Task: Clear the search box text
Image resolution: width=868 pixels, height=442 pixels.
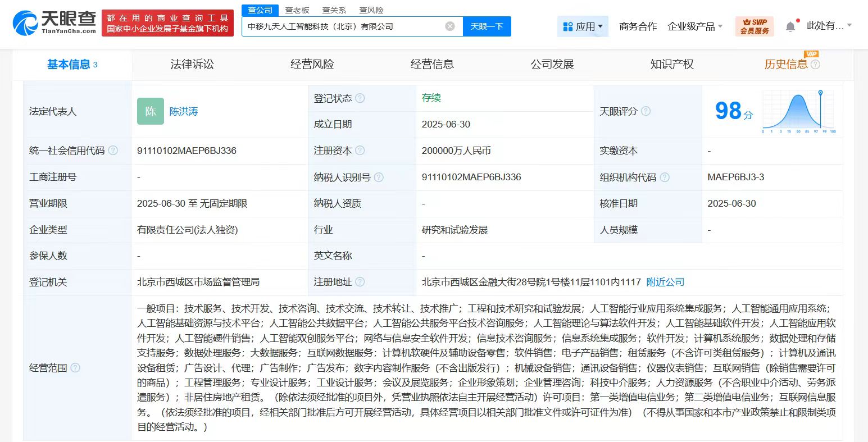Action: point(449,26)
